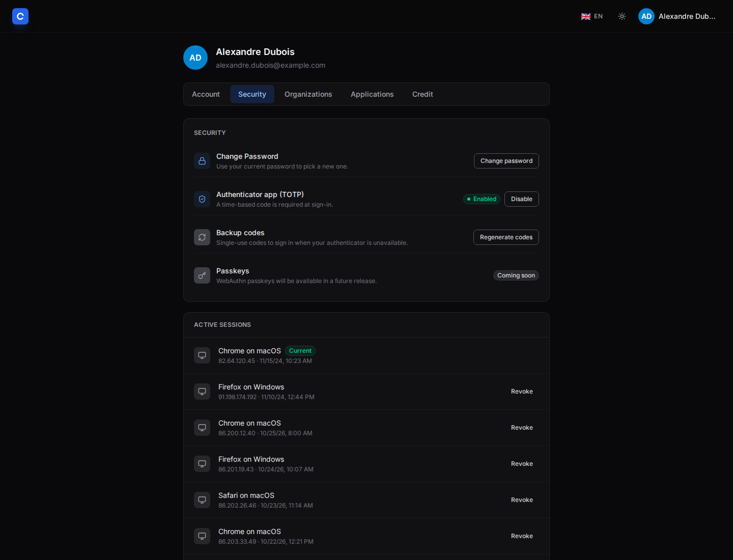Click the large AD profile avatar
Image resolution: width=733 pixels, height=560 pixels.
tap(195, 58)
